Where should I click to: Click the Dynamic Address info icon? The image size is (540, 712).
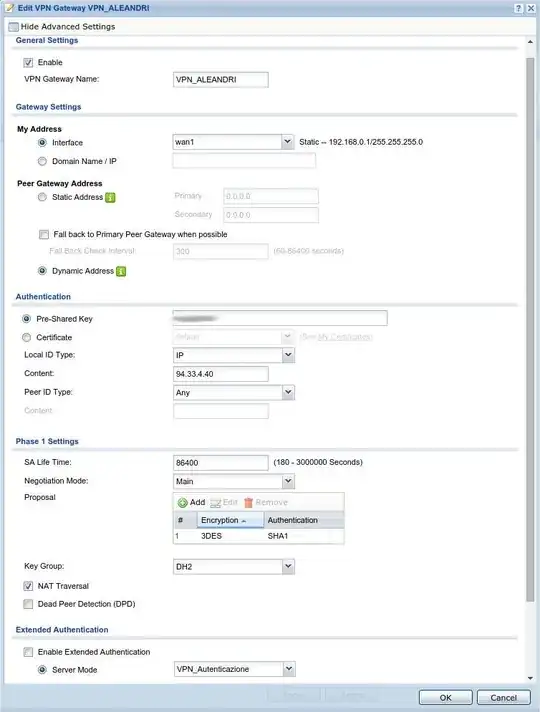click(x=121, y=271)
